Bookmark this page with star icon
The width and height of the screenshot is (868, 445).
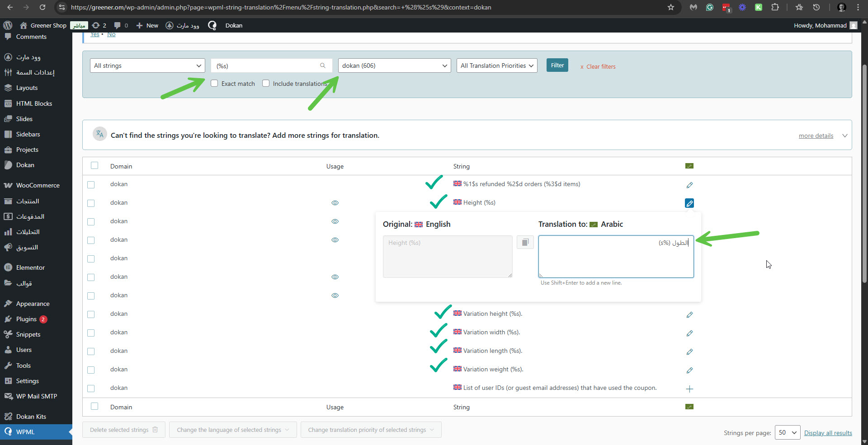coord(671,7)
